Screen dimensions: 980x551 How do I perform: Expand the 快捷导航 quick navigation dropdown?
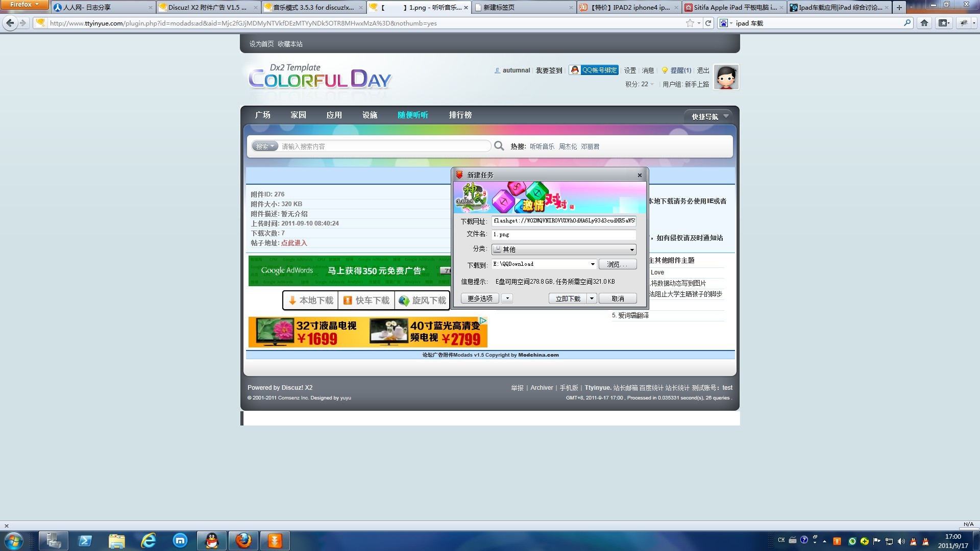pos(709,116)
